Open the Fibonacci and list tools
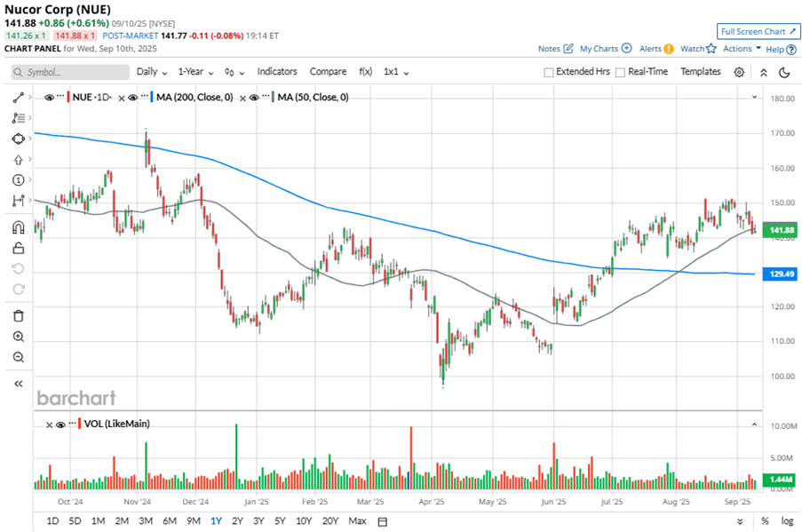The width and height of the screenshot is (802, 532). tap(19, 118)
